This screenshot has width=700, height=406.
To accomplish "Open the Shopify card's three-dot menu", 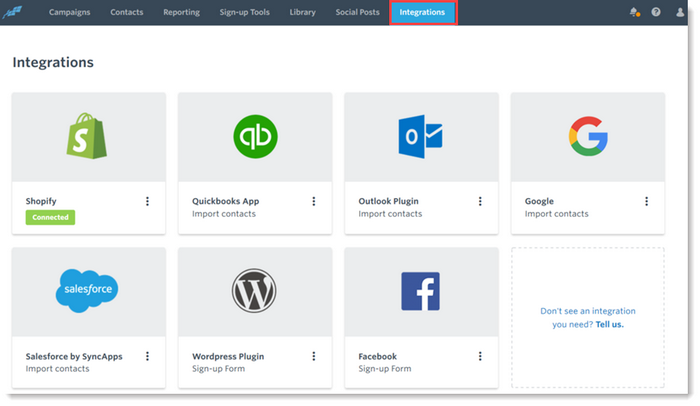I will coord(147,201).
